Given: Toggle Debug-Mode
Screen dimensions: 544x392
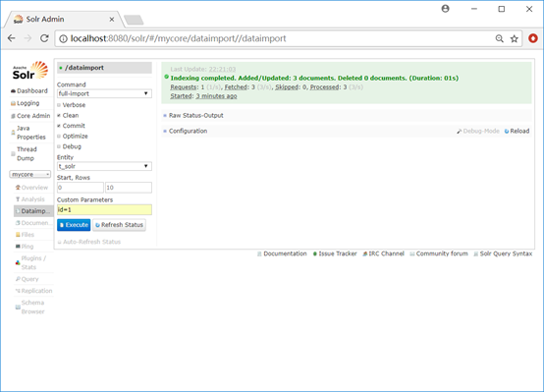Looking at the screenshot, I should pos(478,131).
